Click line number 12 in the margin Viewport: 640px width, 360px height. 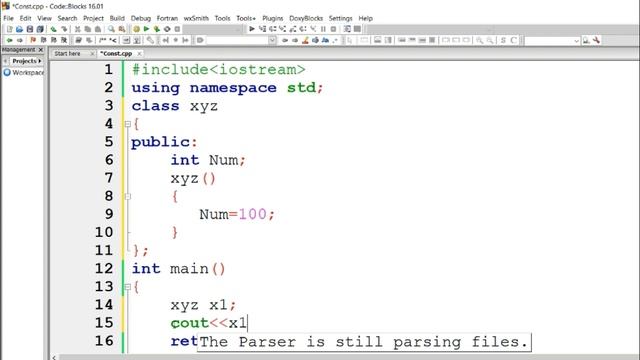click(x=104, y=268)
